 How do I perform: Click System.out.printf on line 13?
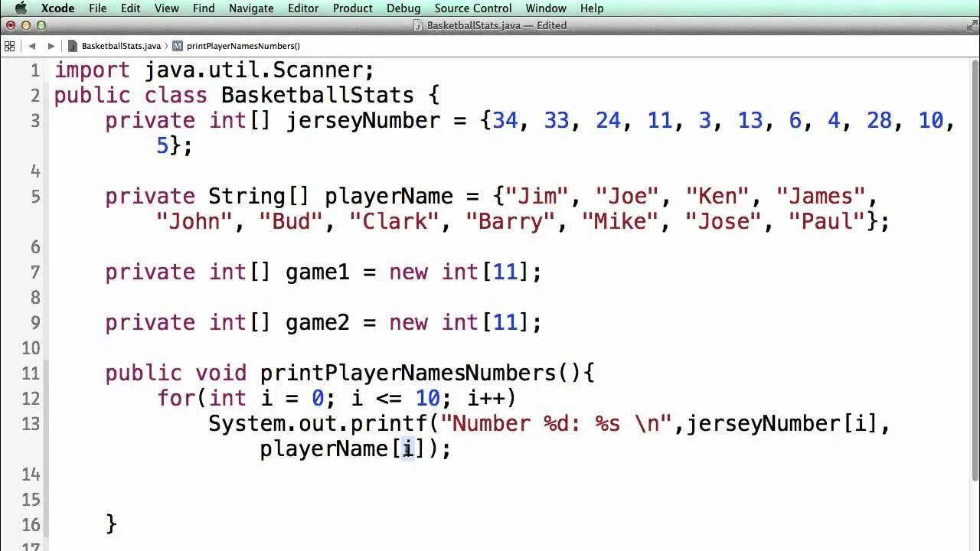pos(318,424)
